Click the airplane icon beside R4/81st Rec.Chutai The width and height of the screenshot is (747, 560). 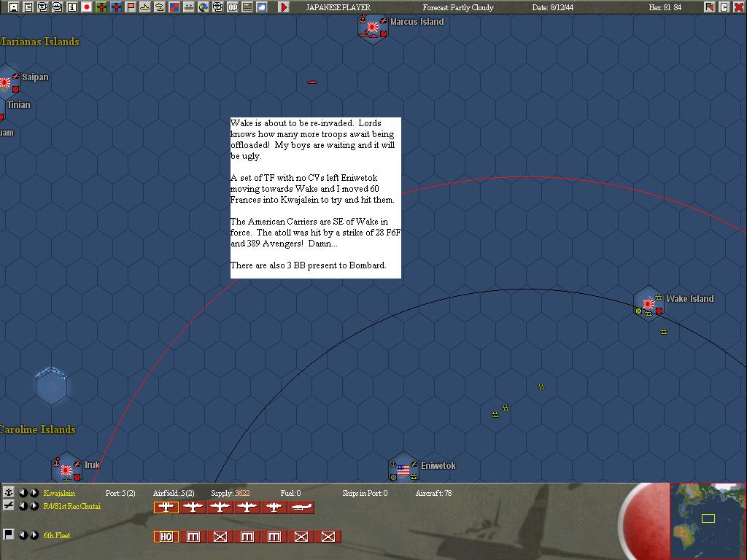tap(8, 506)
